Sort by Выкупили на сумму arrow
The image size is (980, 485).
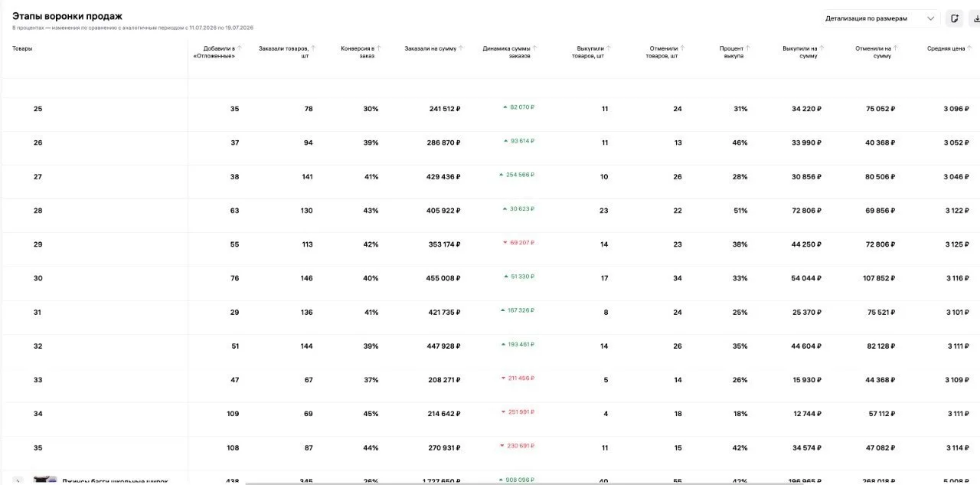tap(822, 48)
